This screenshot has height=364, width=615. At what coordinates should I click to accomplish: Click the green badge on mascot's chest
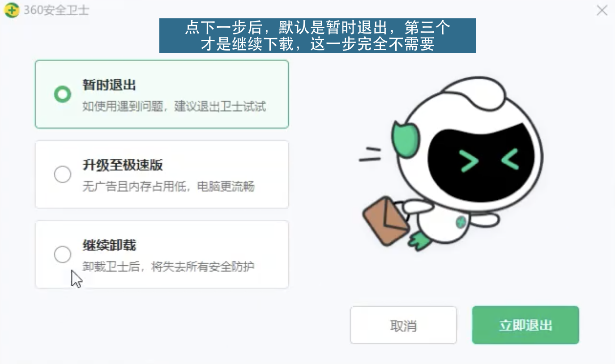coord(461,221)
